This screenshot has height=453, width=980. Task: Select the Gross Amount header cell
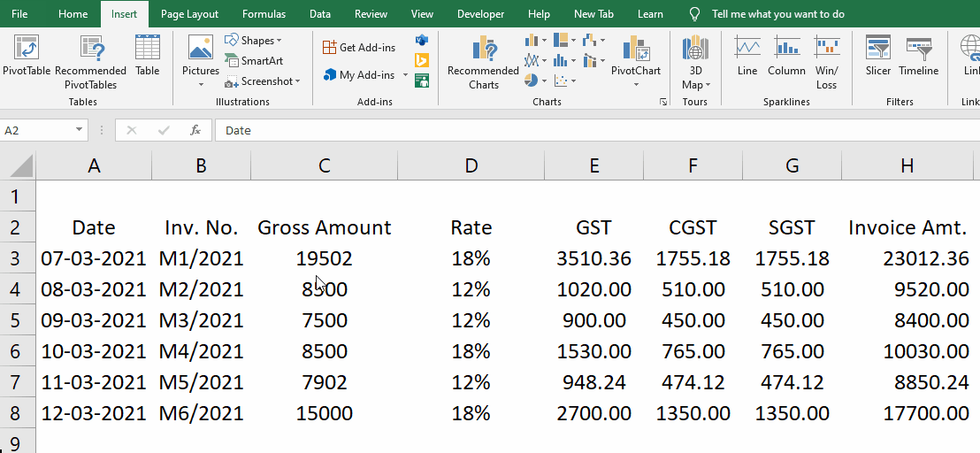click(324, 227)
